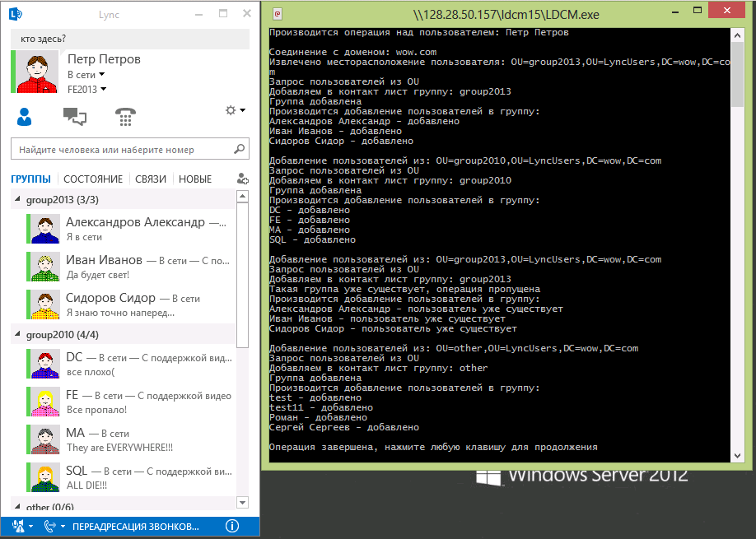Switch to the СОСТОЯНИЕ tab

click(93, 179)
